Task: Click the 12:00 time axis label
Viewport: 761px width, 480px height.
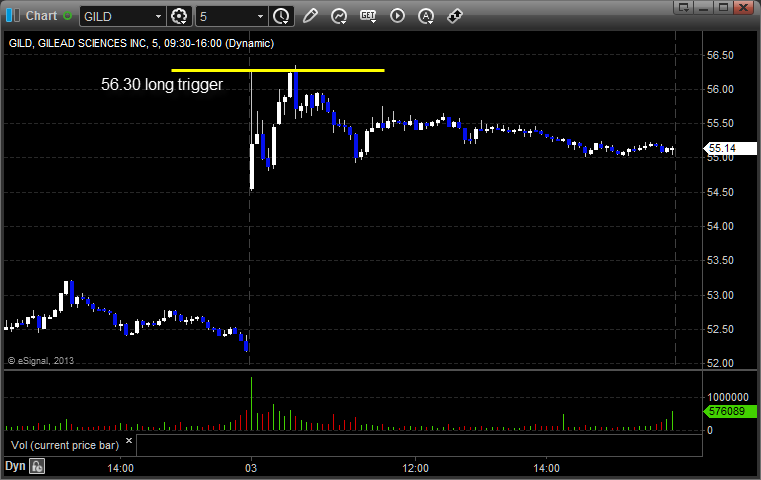Action: click(x=415, y=468)
